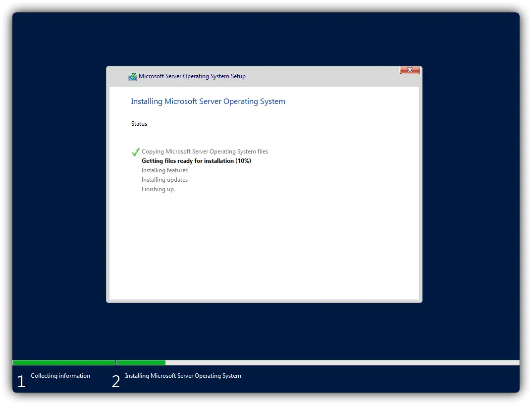The height and width of the screenshot is (405, 532).
Task: Click the Collecting information progress bar segment
Action: [x=64, y=362]
